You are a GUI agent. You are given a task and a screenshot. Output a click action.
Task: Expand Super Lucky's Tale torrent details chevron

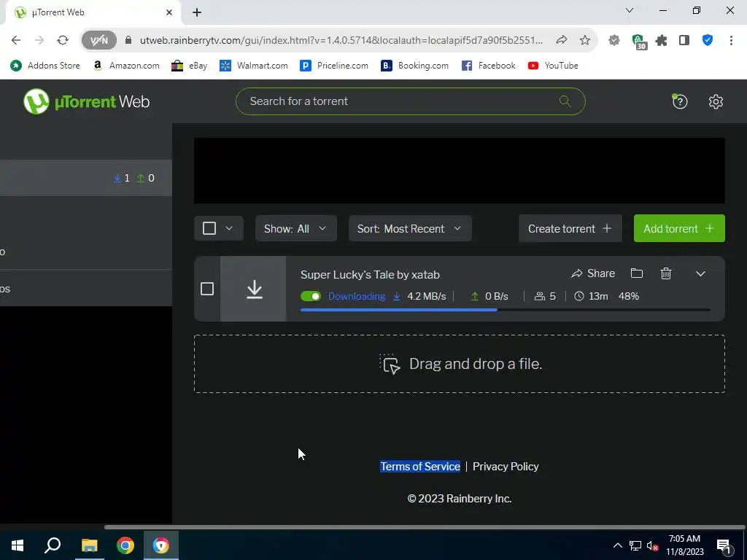coord(700,274)
